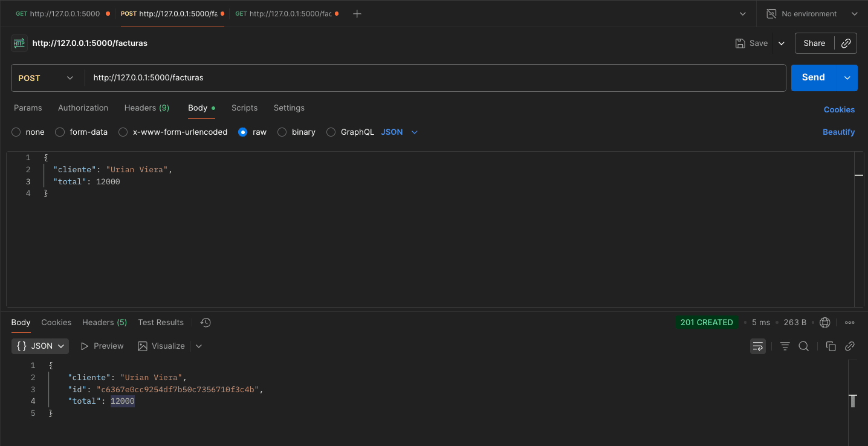Expand the tabs overflow chevron

(743, 13)
